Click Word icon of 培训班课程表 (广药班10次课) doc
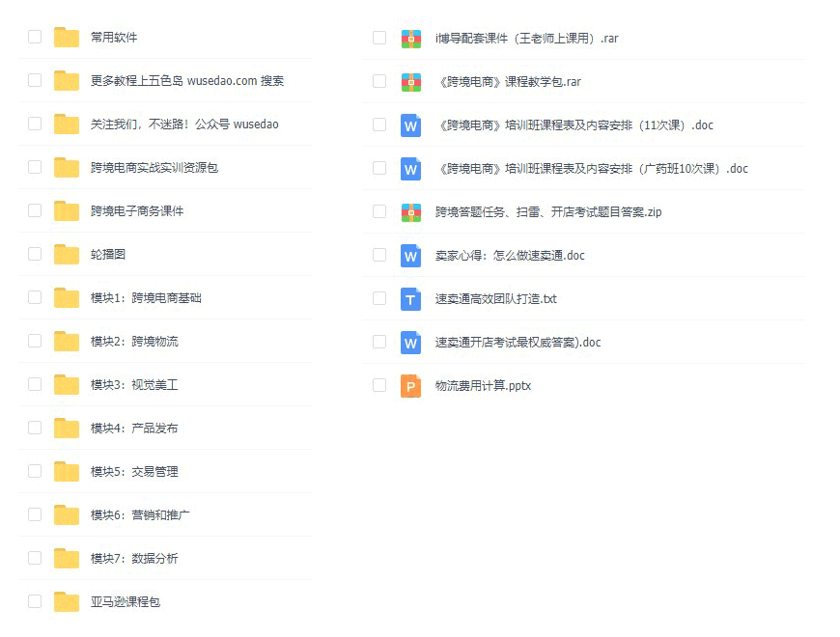 [x=411, y=169]
